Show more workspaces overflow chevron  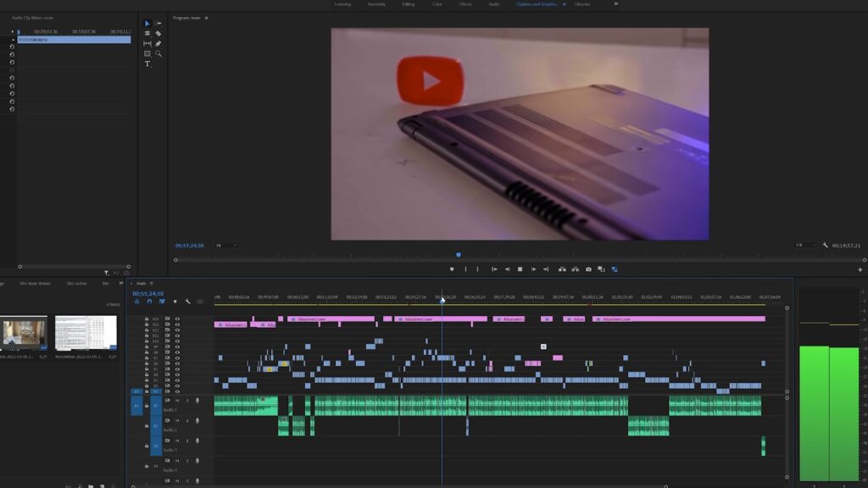click(615, 4)
